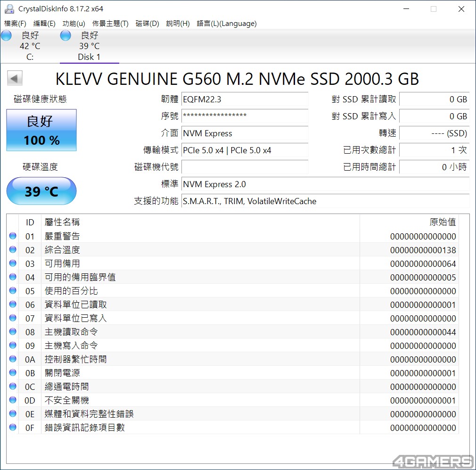Screen dimensions: 476x470
Task: Click the CrystalDiskInfo app icon in title bar
Action: (x=9, y=9)
